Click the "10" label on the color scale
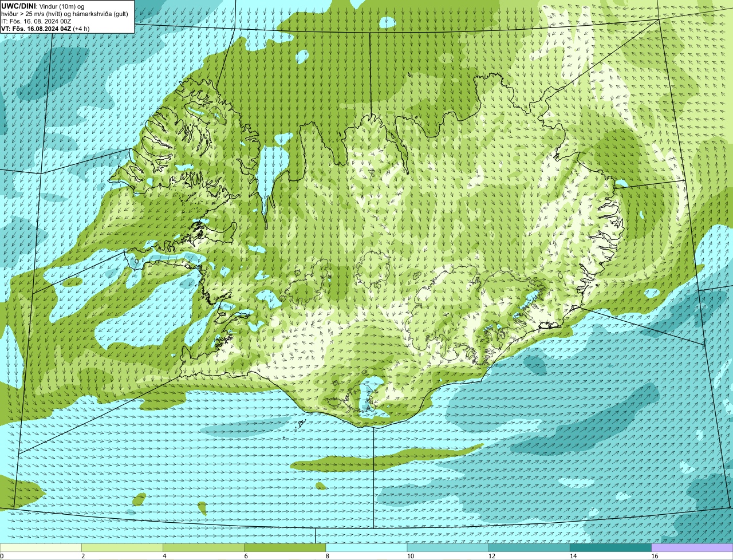Viewport: 733px width, 560px height. pyautogui.click(x=410, y=556)
